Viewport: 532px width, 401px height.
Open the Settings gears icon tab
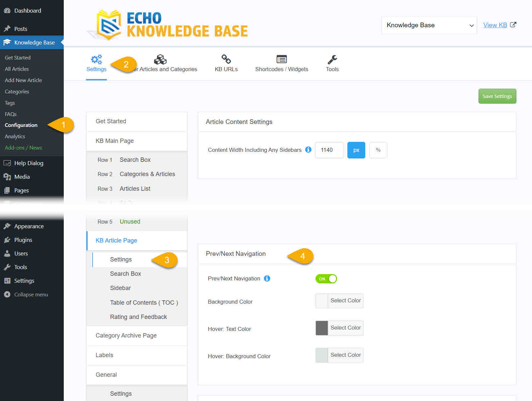(96, 59)
